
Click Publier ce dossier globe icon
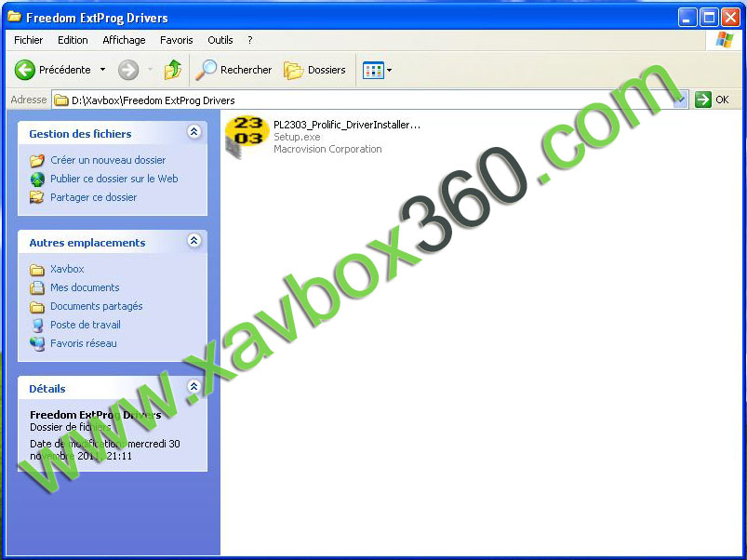click(37, 179)
